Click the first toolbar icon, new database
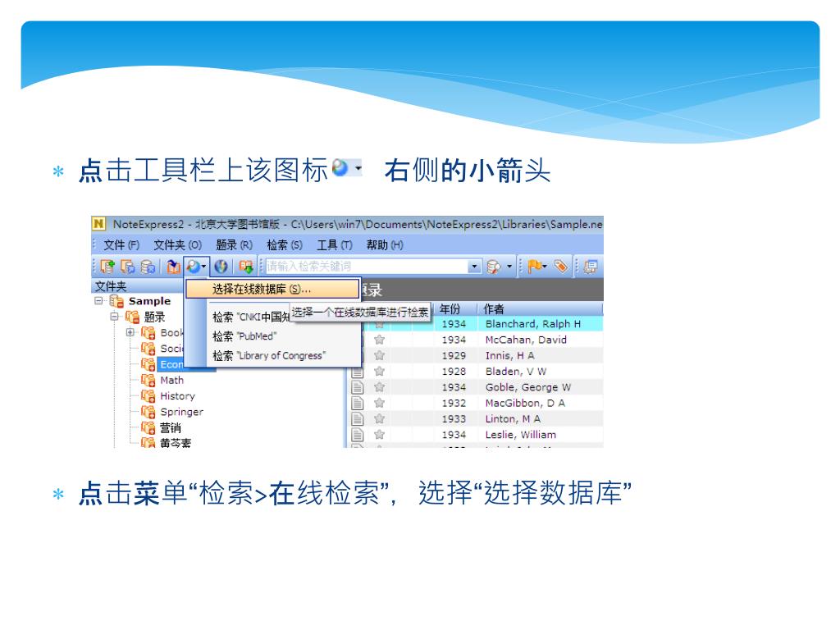840x630 pixels. (x=107, y=267)
